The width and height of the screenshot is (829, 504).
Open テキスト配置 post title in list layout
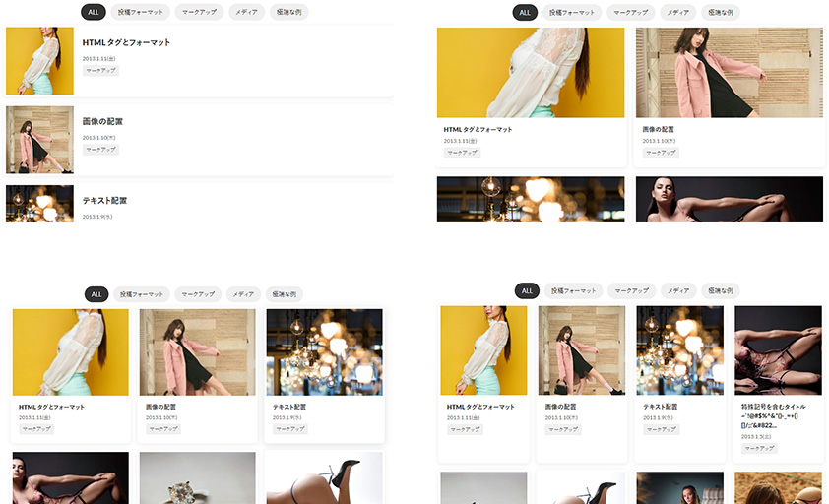tap(104, 200)
